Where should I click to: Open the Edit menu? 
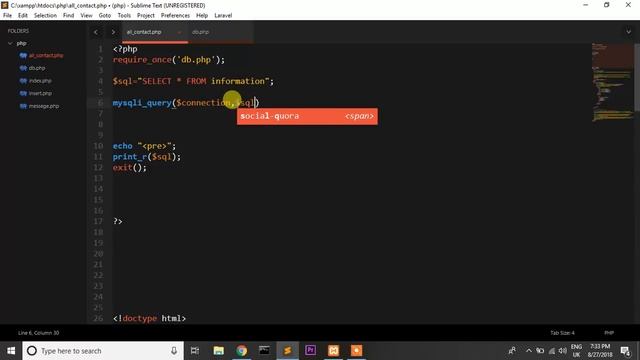23,16
